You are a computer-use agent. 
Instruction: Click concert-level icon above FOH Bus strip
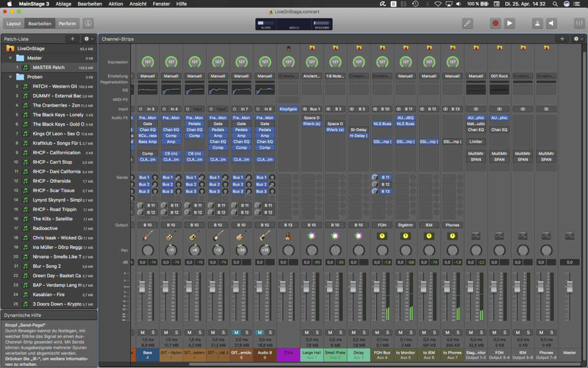[382, 47]
